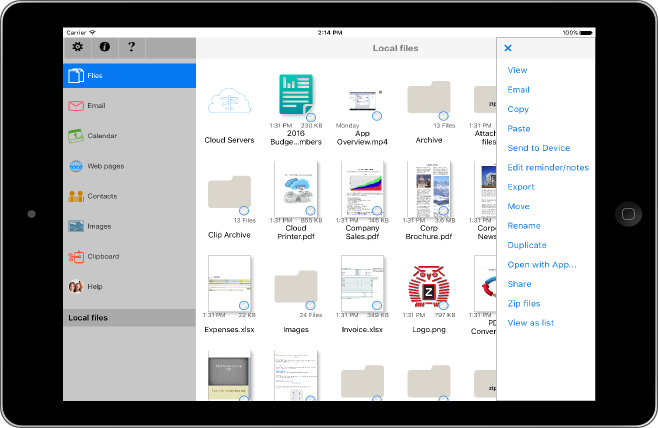This screenshot has width=658, height=428.
Task: Tick selection circle on Archive folder
Action: 444,116
